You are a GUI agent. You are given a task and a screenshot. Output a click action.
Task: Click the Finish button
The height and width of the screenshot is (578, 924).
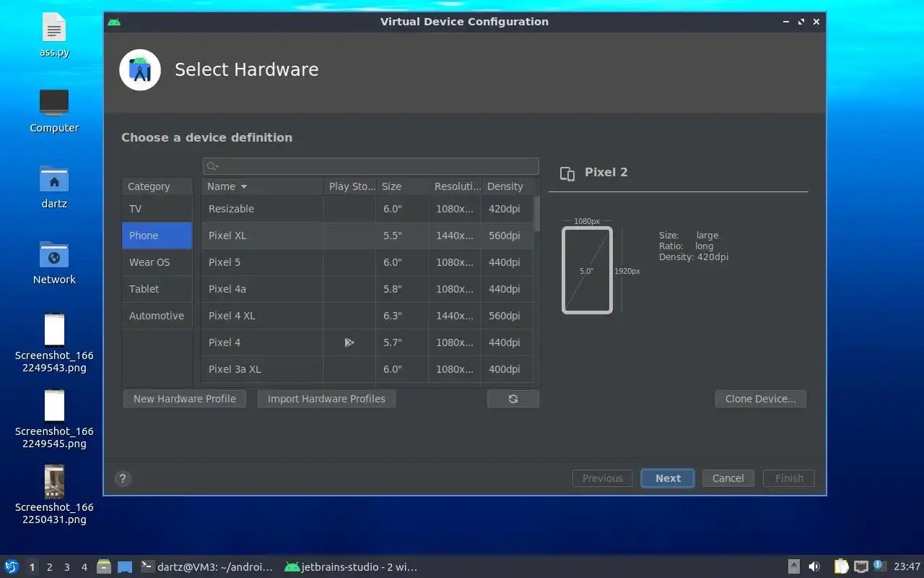point(789,478)
